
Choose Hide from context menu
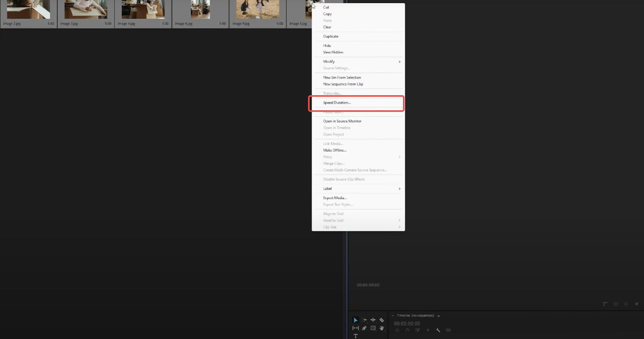(x=358, y=46)
